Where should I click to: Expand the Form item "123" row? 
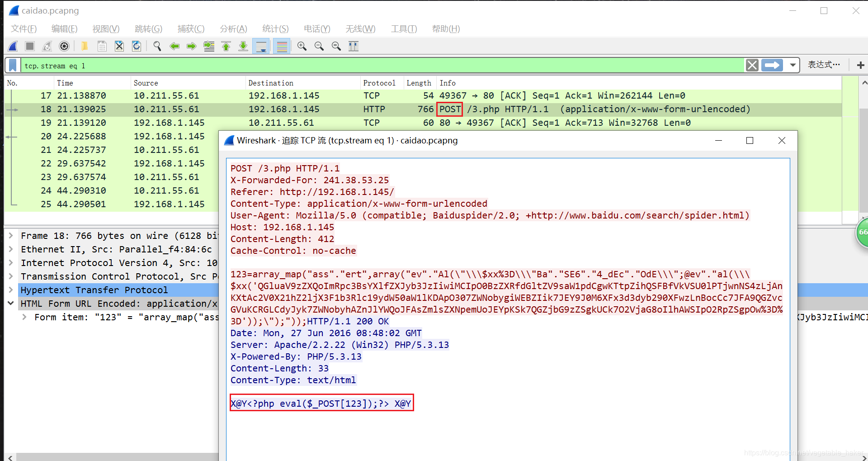(x=24, y=317)
